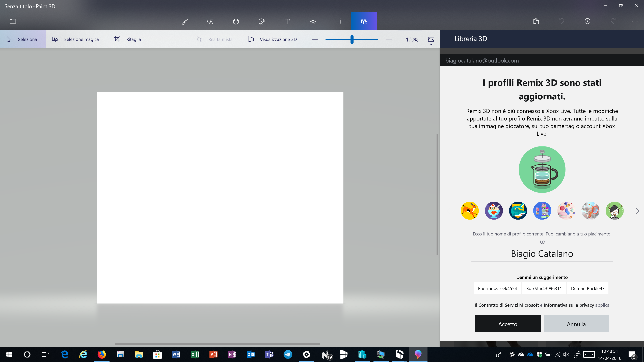Select the teal shark avatar
Image resolution: width=644 pixels, height=362 pixels.
518,211
